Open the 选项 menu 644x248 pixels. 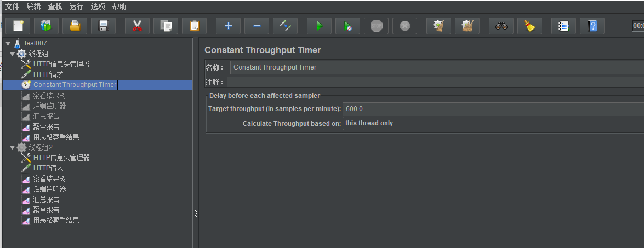[98, 7]
